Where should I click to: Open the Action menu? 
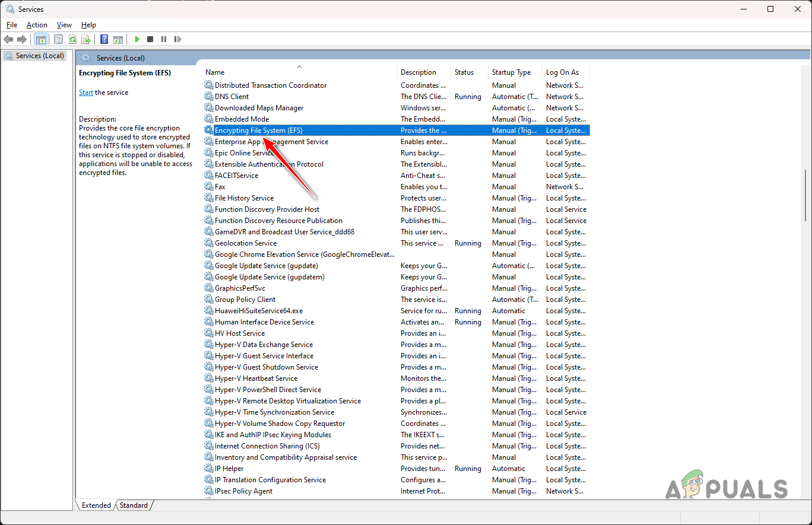[x=37, y=24]
